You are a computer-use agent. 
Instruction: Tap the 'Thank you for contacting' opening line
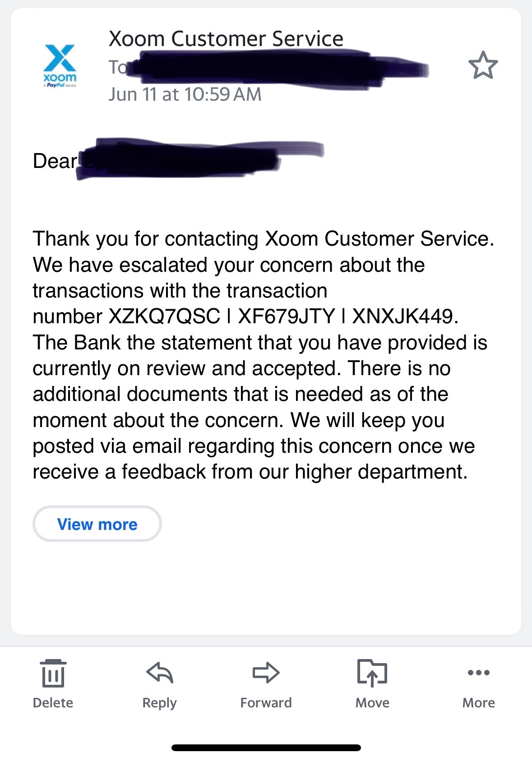click(263, 239)
